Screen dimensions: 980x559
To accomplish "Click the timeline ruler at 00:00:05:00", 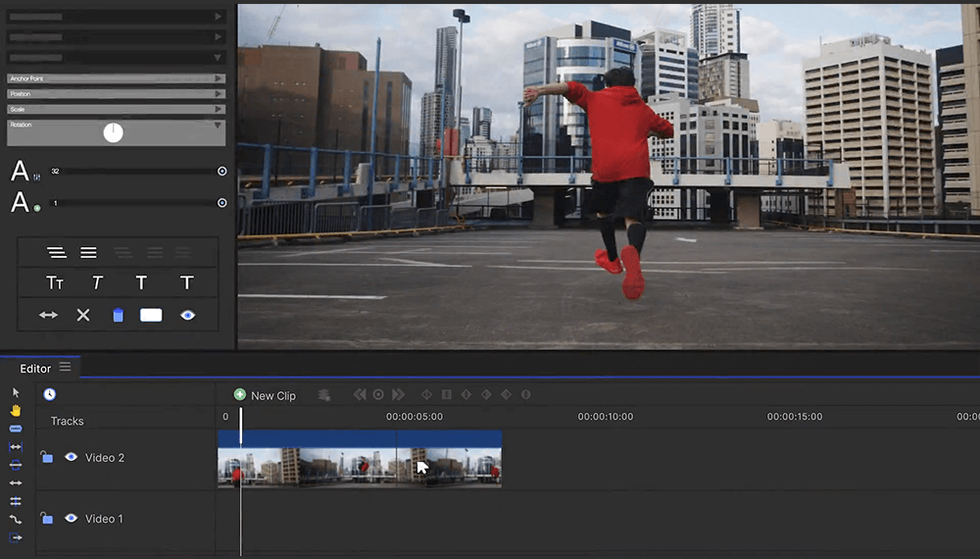I will tap(415, 417).
